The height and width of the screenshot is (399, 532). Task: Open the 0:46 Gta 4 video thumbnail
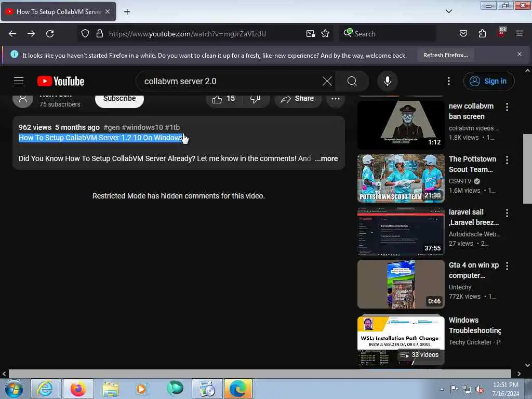[401, 284]
